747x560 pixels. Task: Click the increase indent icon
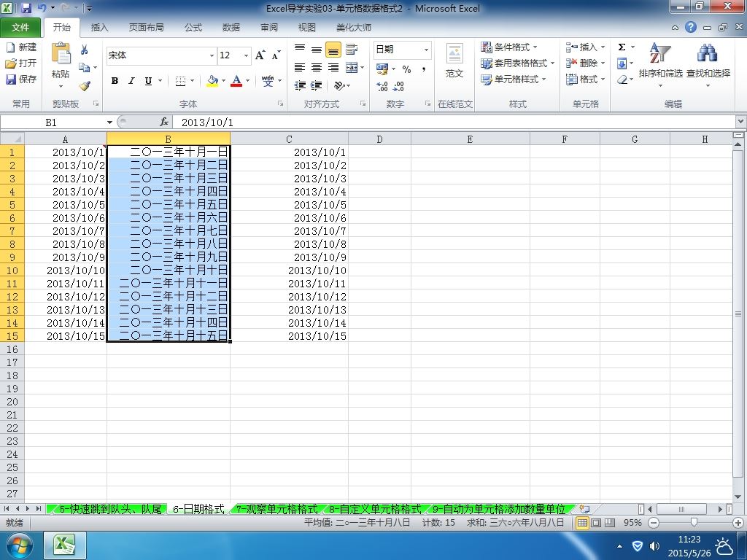point(317,86)
